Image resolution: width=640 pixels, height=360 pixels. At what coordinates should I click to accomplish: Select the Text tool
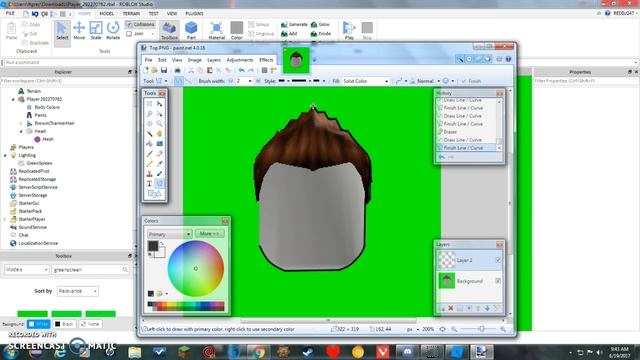tap(149, 184)
